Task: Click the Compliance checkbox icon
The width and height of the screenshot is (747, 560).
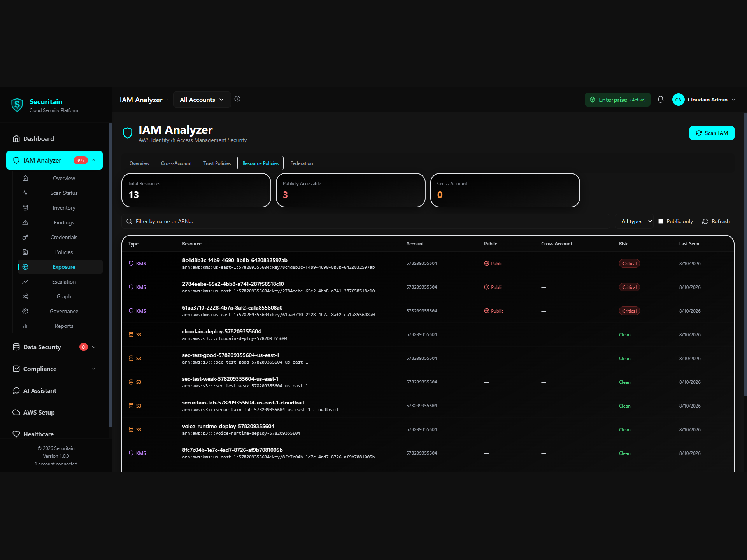Action: click(16, 369)
